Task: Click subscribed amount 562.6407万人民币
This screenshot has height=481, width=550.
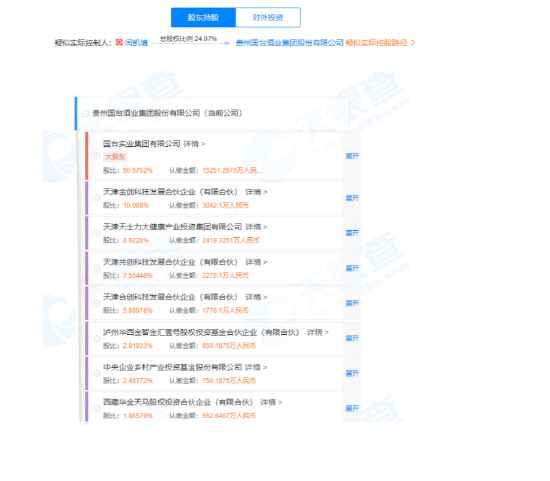Action: (x=229, y=416)
